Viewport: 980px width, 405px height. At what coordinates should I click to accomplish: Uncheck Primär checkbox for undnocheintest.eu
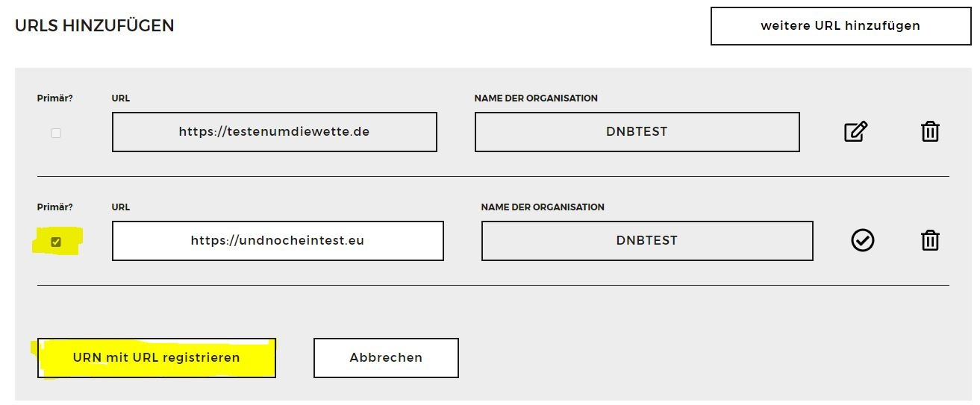56,242
